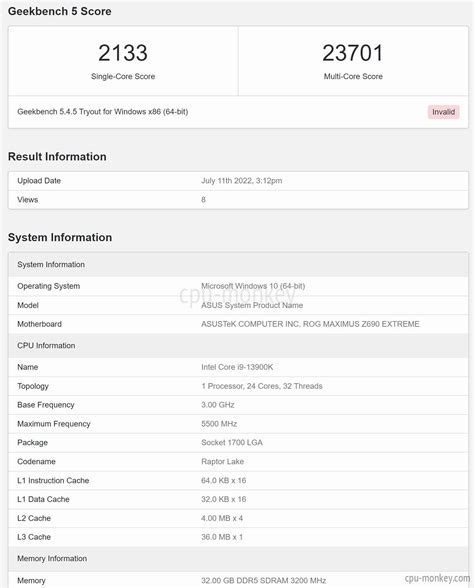The width and height of the screenshot is (474, 588).
Task: Click the Model row label
Action: tap(28, 305)
